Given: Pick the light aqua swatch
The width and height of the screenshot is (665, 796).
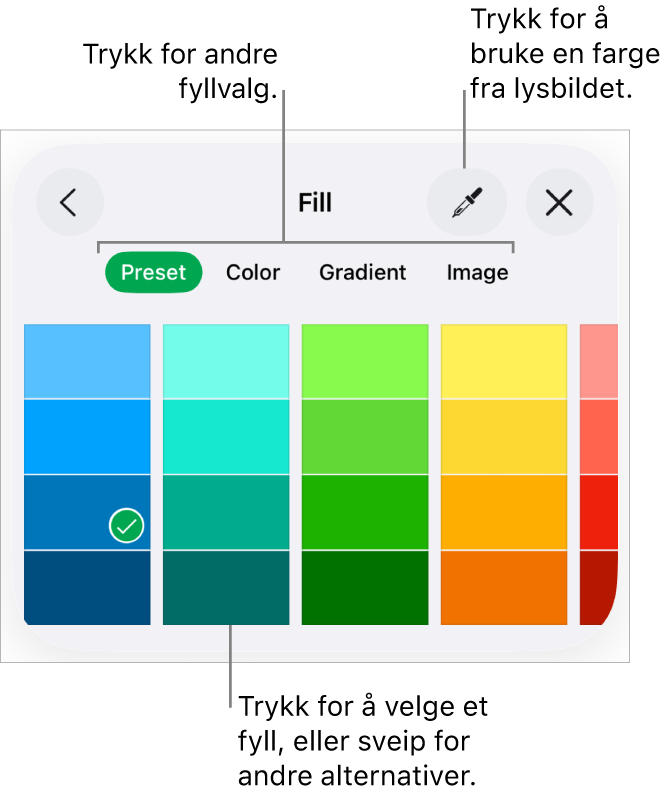Looking at the screenshot, I should (226, 361).
